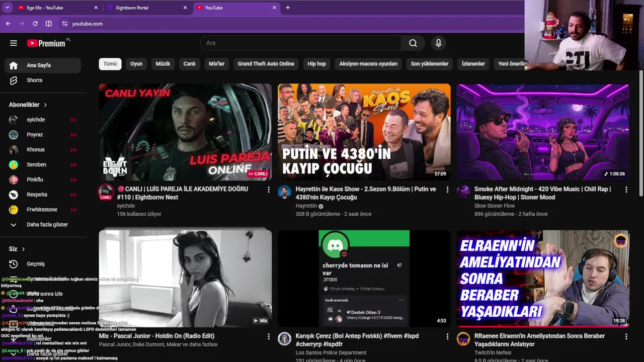Open Rexpeita subscription in sidebar
644x362 pixels.
pos(43,195)
